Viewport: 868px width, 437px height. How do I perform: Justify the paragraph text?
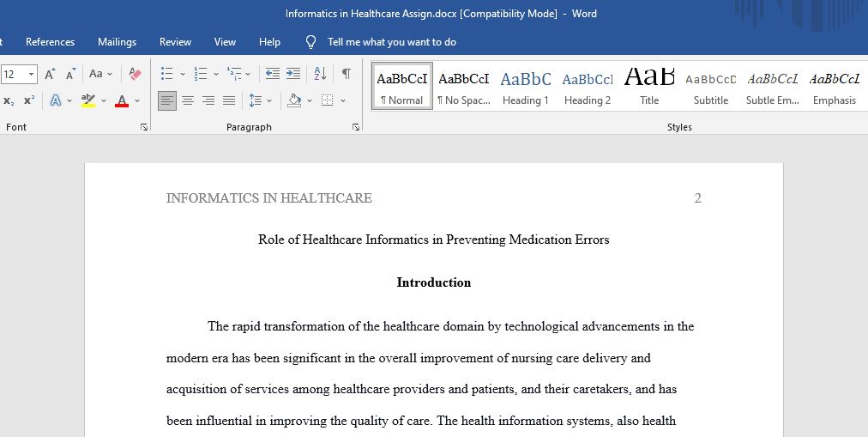coord(229,100)
